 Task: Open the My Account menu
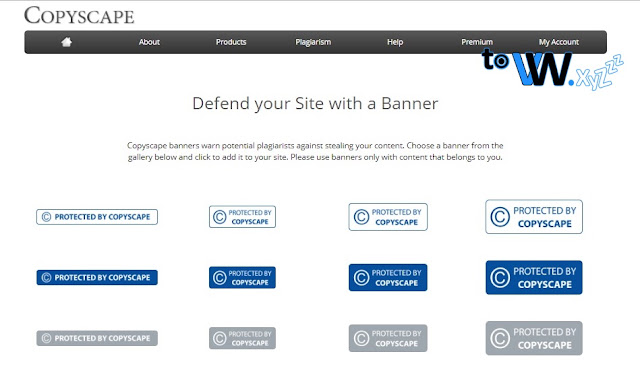(558, 42)
